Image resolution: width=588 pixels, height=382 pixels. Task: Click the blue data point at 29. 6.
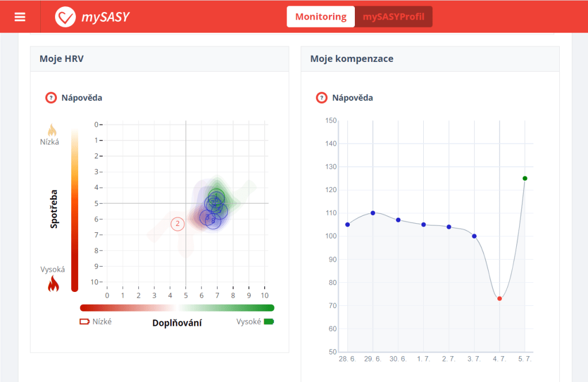[x=373, y=213]
